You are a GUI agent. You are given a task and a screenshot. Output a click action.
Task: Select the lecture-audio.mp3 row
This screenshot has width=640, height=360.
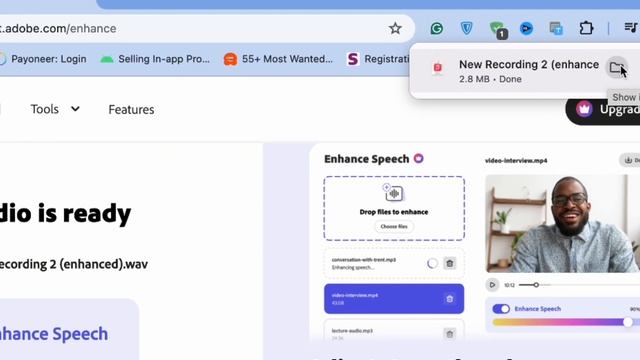394,331
